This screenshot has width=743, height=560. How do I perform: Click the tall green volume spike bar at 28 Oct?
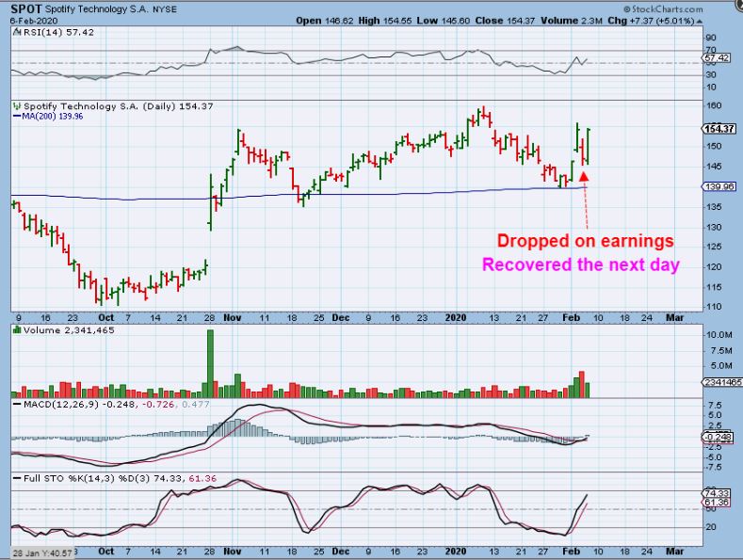tap(210, 363)
